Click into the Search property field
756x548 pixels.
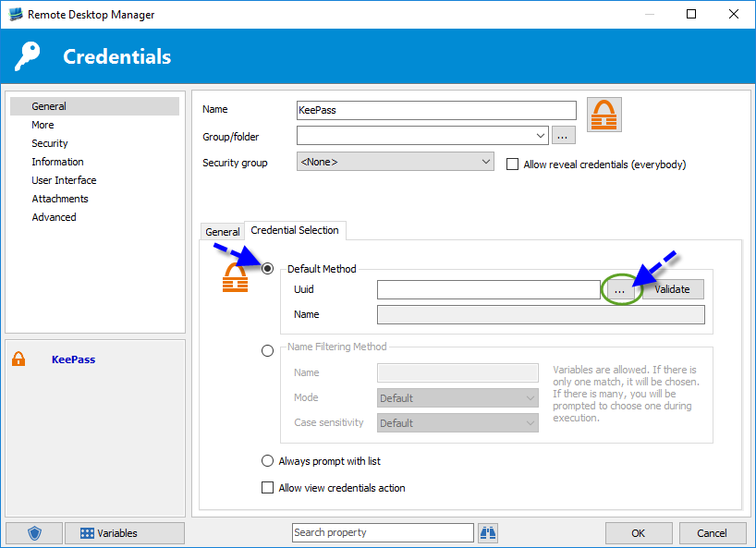click(x=382, y=532)
